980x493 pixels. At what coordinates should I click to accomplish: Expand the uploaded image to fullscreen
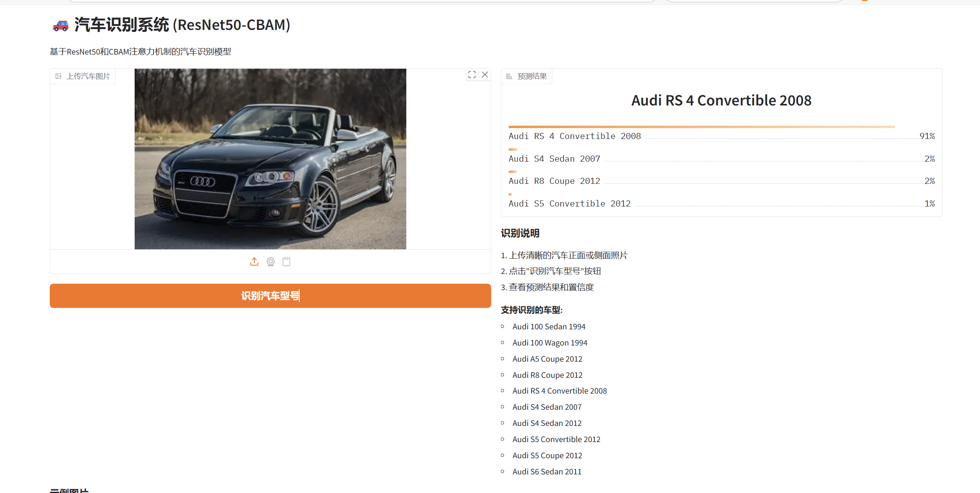(472, 75)
